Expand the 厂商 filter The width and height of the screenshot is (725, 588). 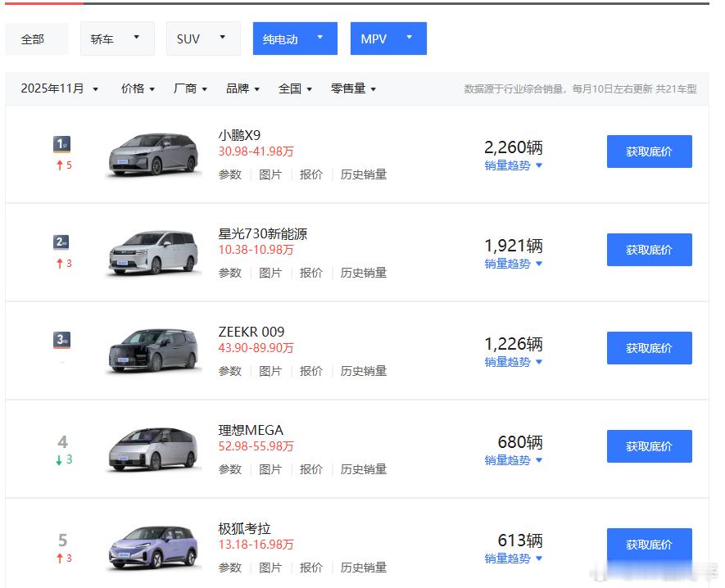[190, 88]
